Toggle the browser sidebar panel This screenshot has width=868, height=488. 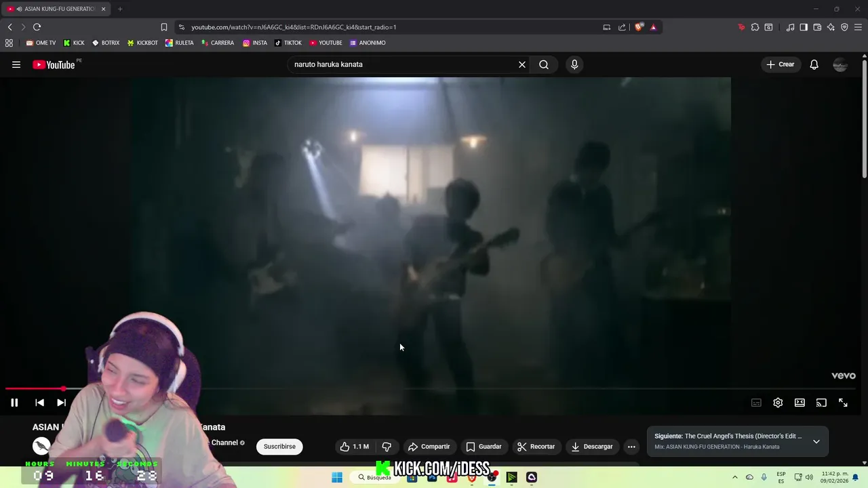pos(804,27)
